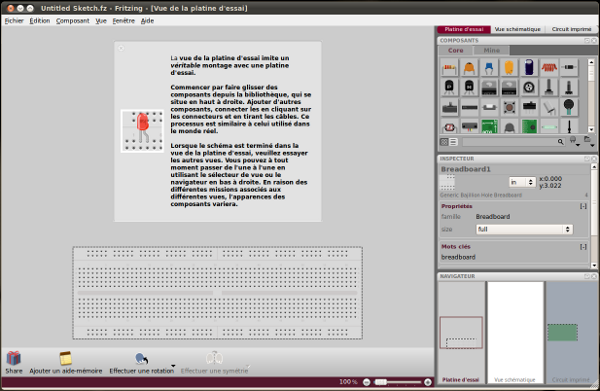The height and width of the screenshot is (391, 600).
Task: Click the Circuit imprimé navigator thumbnail
Action: [571, 332]
